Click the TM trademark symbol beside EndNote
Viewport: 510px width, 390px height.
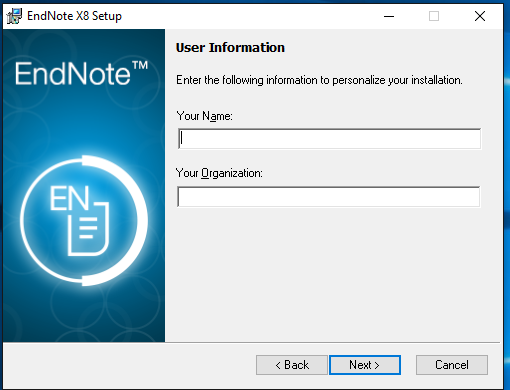click(140, 65)
